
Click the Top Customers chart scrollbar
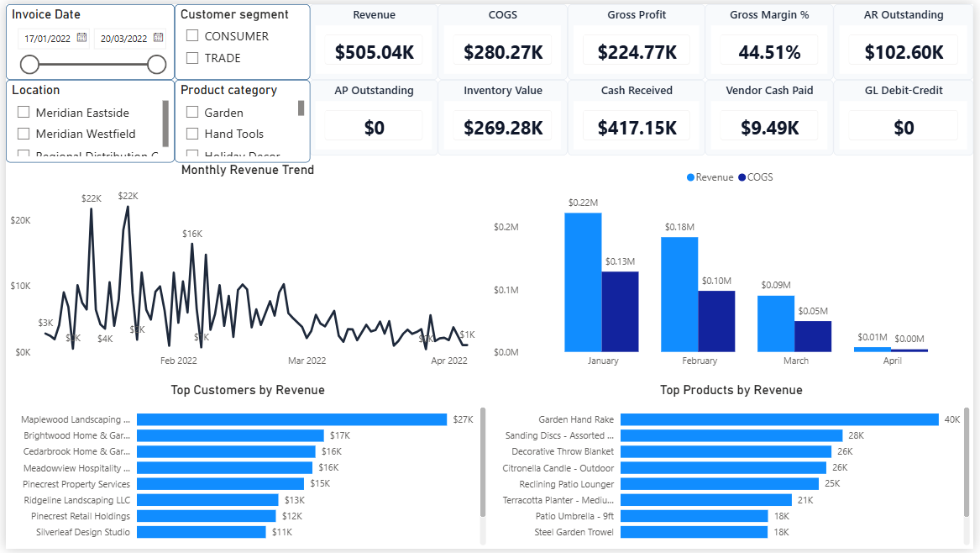tap(483, 461)
